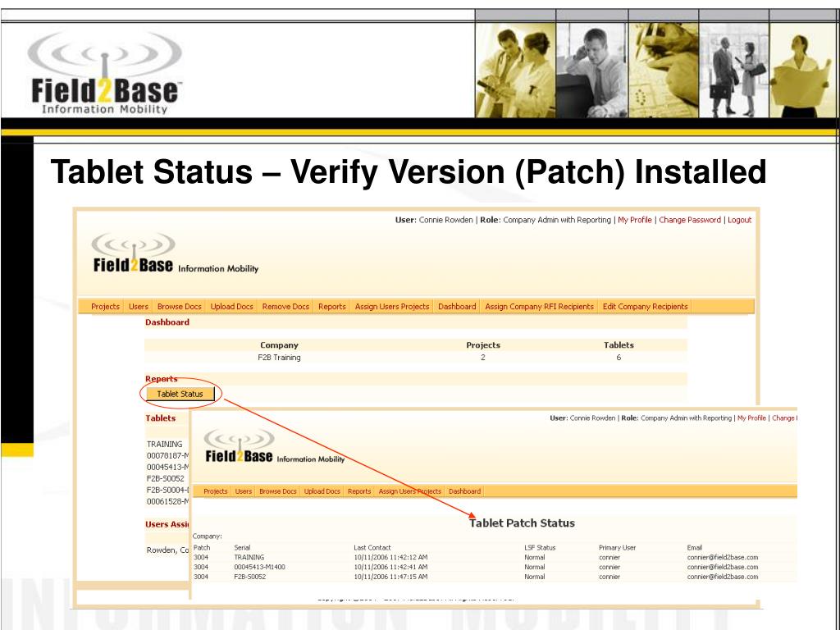Open the Users menu in the dashboard navbar
840x630 pixels.
click(138, 307)
